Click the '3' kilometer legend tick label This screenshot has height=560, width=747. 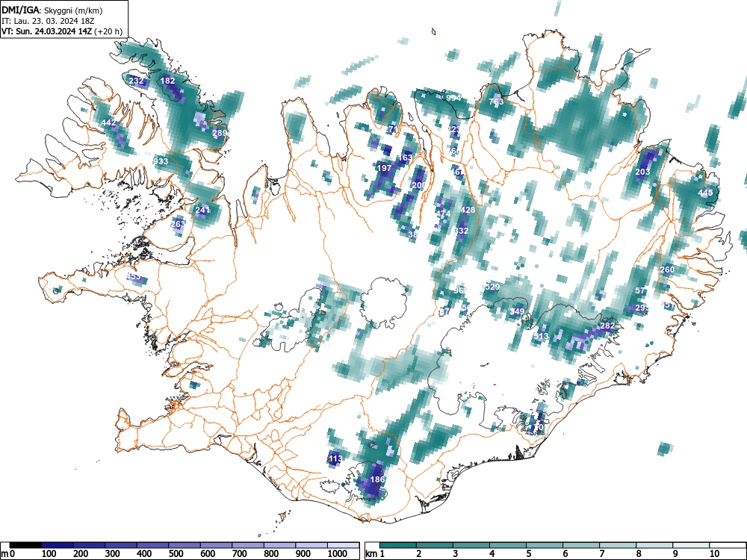click(456, 554)
